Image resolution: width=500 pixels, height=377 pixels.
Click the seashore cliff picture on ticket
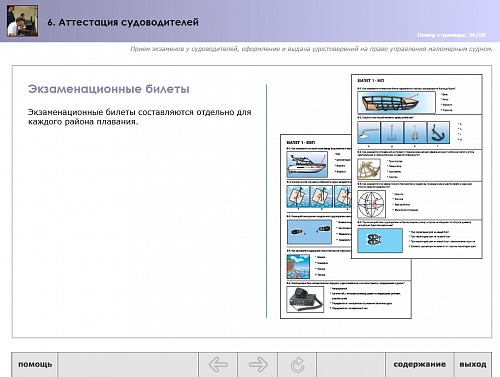click(298, 266)
